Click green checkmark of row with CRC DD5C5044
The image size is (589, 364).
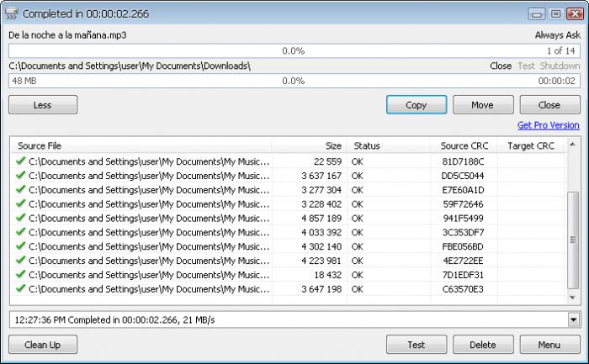click(x=21, y=175)
